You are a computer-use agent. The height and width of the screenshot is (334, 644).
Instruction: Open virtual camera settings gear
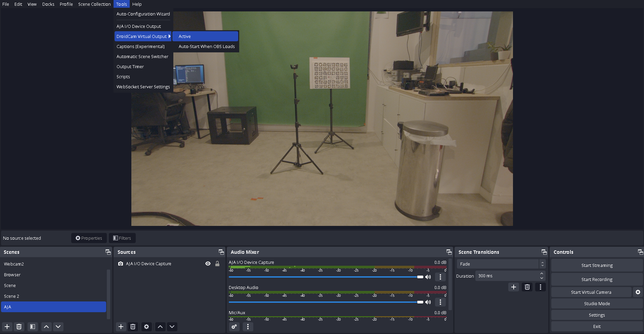[638, 292]
